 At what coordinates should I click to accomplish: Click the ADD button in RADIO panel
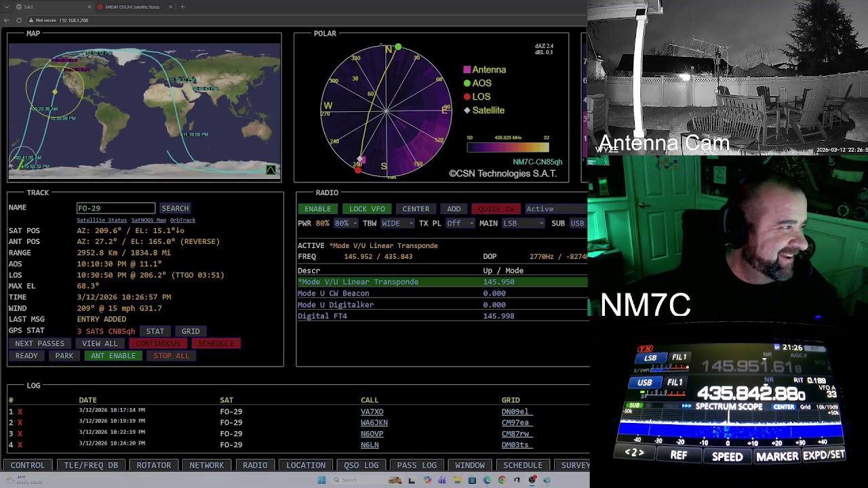[x=454, y=209]
